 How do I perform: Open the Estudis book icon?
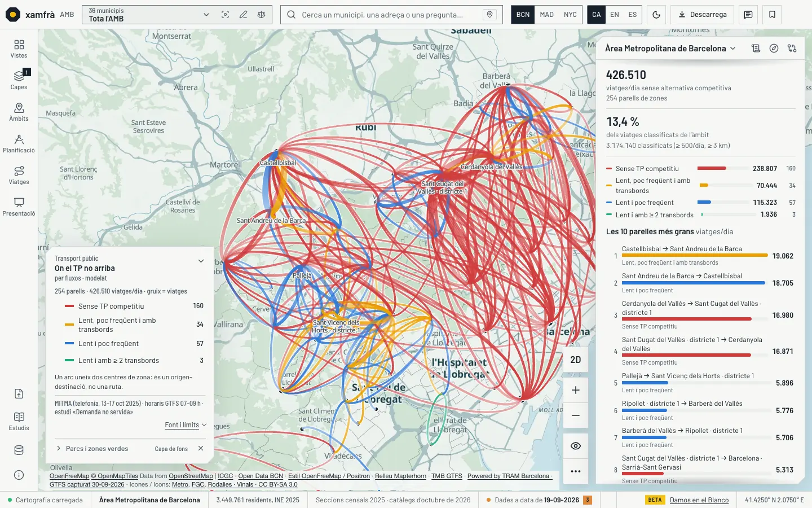[19, 421]
